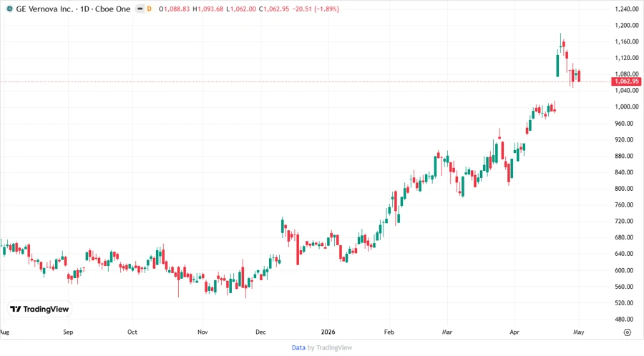Click the change value −20.51 (−1.89%)
The height and width of the screenshot is (356, 644).
[316, 9]
